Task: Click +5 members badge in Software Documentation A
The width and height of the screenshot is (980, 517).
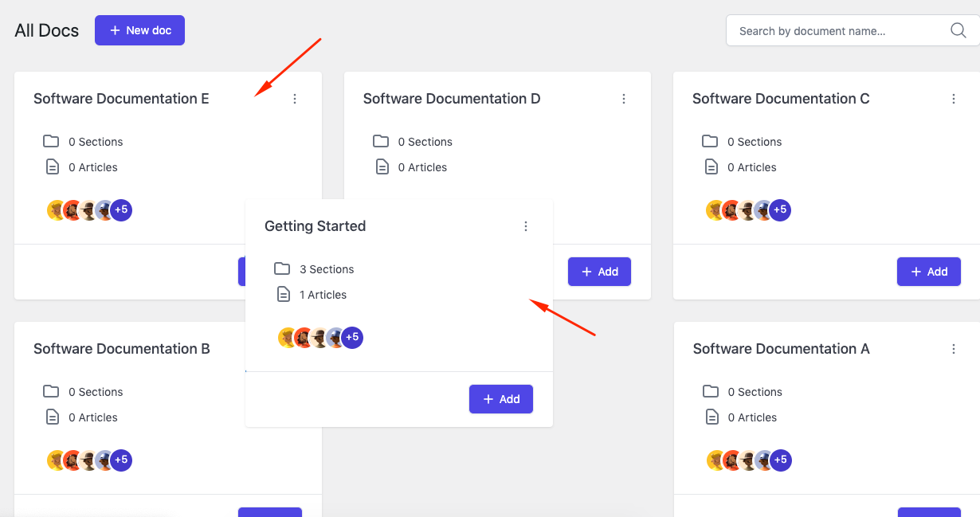Action: click(781, 460)
